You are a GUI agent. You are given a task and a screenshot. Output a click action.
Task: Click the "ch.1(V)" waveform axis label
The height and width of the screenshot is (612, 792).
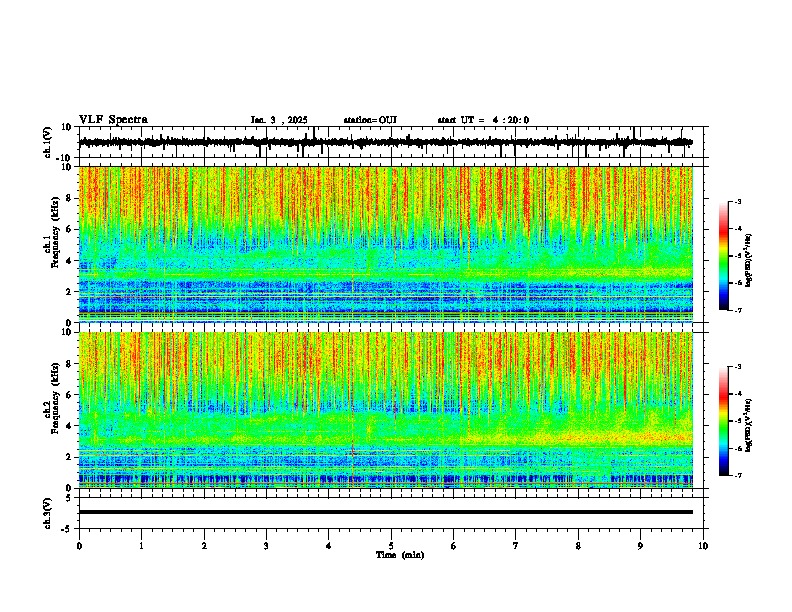tap(48, 142)
